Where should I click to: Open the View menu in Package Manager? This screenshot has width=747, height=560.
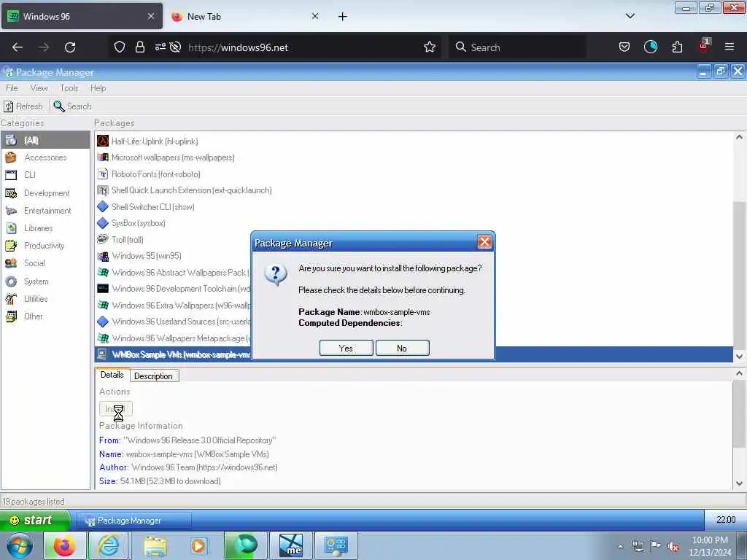pos(39,88)
